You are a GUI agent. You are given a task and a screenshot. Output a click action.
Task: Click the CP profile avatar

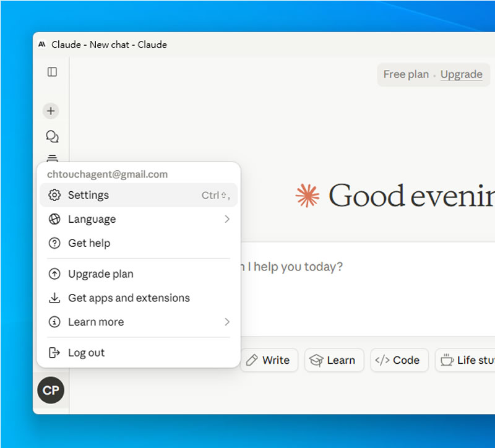(51, 390)
